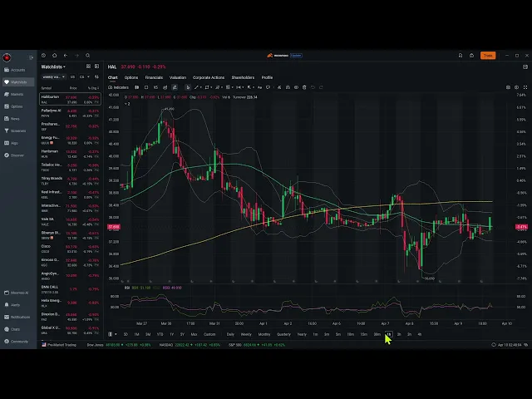Switch to the Profile tab
This screenshot has width=532, height=399.
coord(267,77)
